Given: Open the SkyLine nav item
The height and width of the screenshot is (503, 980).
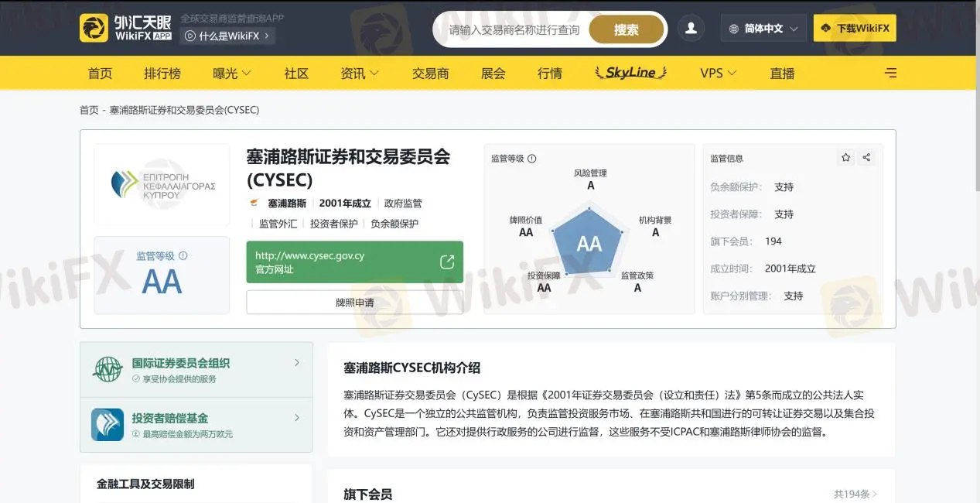Looking at the screenshot, I should (630, 73).
